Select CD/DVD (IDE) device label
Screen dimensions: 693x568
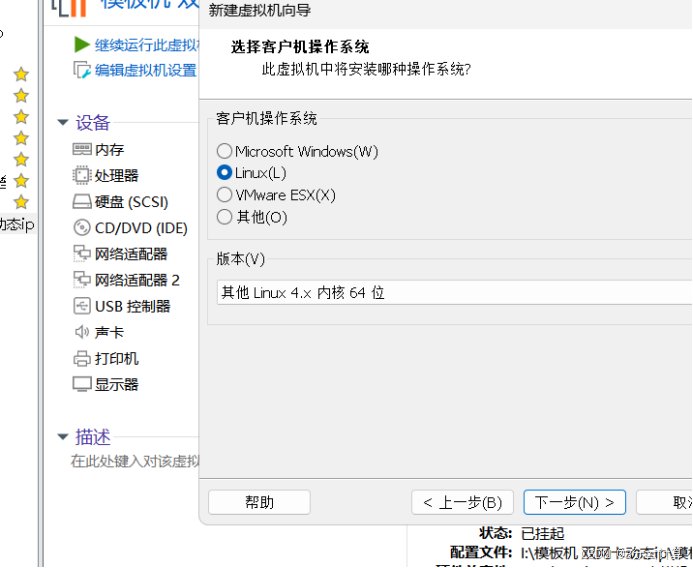[141, 228]
